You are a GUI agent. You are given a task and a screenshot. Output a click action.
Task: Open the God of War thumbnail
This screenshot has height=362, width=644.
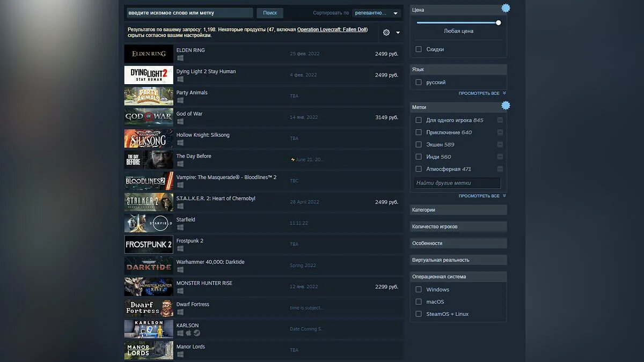(x=149, y=117)
